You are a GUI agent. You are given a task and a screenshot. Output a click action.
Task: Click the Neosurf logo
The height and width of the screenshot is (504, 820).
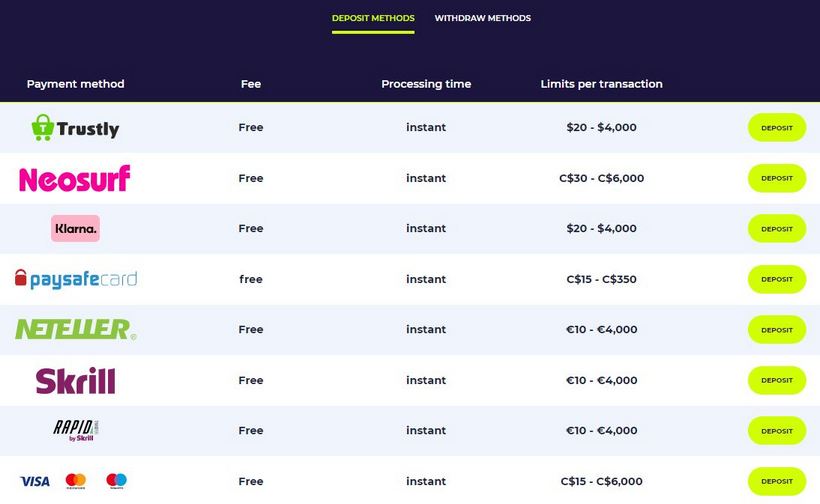pyautogui.click(x=75, y=178)
